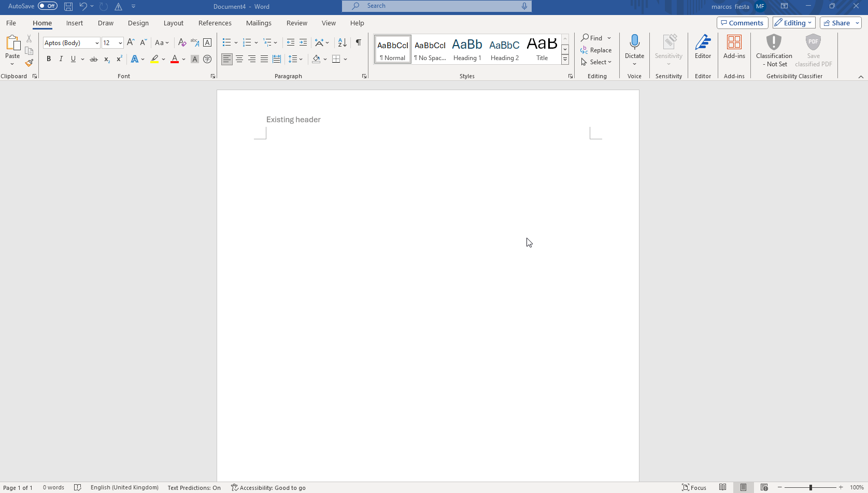The image size is (868, 493).
Task: Switch to Web Layout view
Action: 764,487
